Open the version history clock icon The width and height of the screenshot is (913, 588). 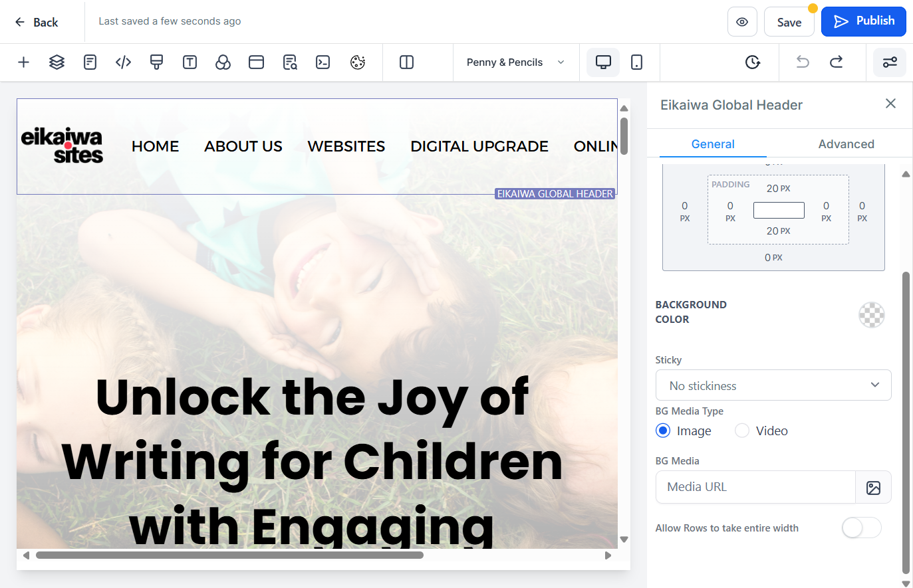tap(752, 62)
